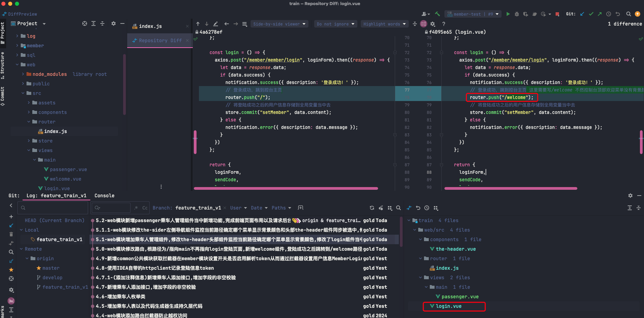Click left diff pane horizontal scrollbar
This screenshot has height=318, width=644.
286,188
